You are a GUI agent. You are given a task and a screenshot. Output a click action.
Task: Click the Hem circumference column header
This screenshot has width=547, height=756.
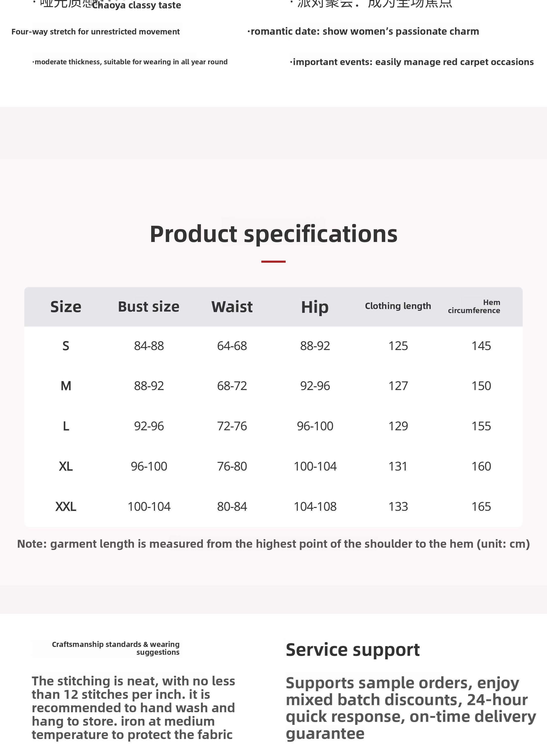click(474, 306)
